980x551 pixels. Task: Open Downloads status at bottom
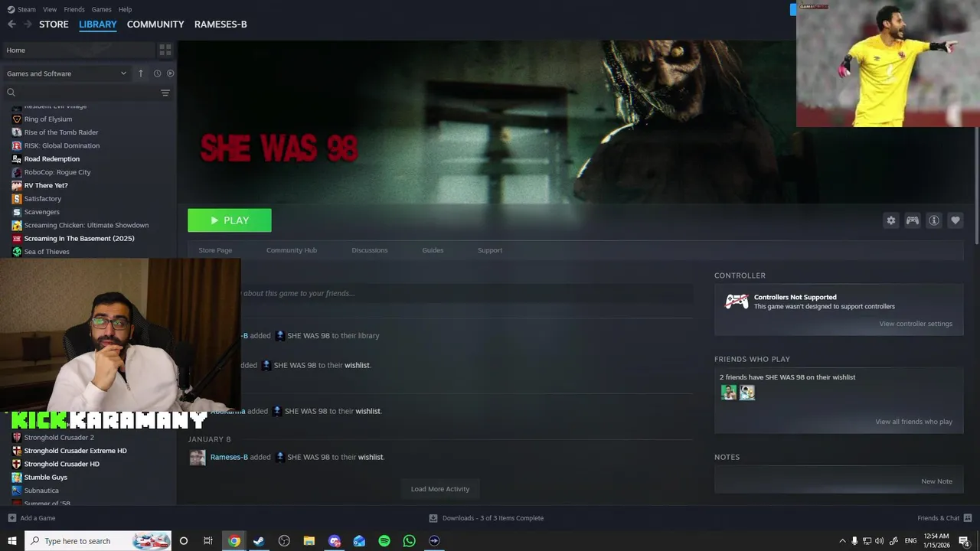tap(486, 518)
